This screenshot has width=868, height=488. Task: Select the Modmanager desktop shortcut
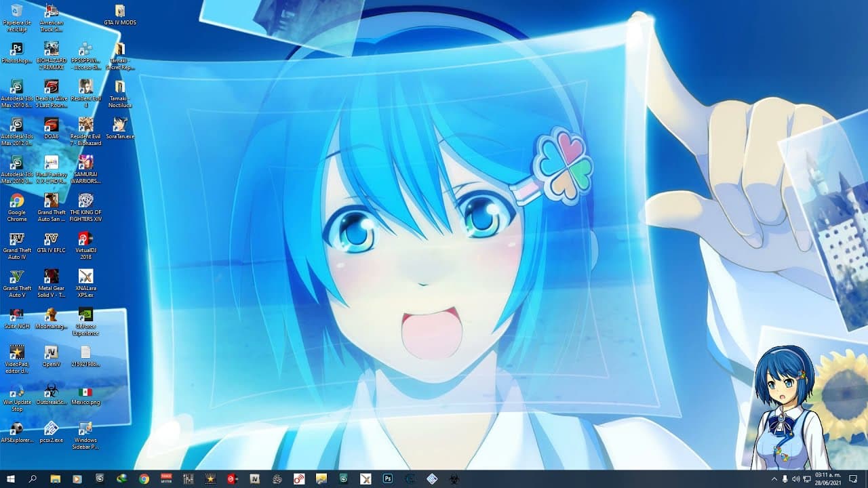[x=52, y=319]
